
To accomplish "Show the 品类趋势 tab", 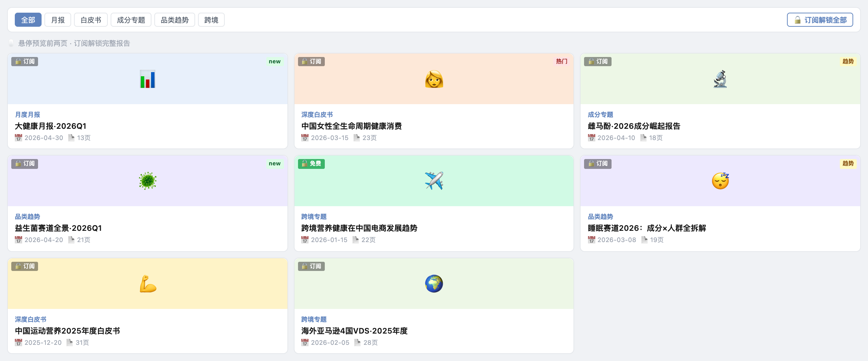I will point(175,20).
